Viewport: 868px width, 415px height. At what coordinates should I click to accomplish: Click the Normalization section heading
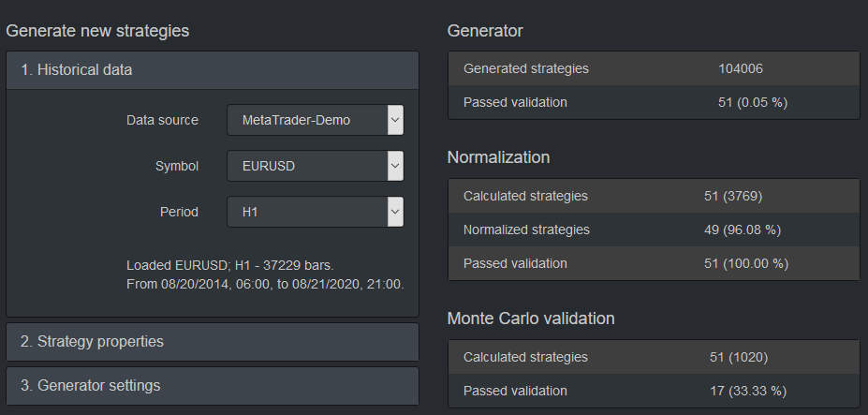(x=498, y=157)
